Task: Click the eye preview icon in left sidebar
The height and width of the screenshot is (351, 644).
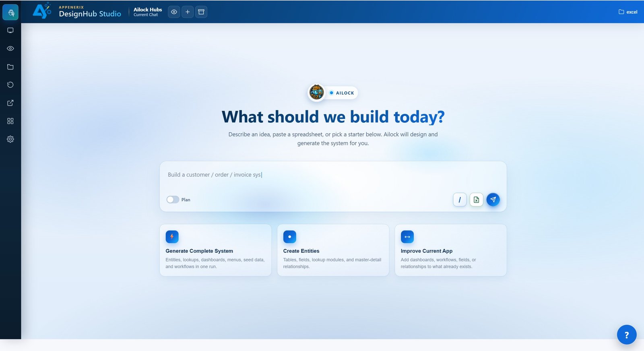Action: point(10,49)
